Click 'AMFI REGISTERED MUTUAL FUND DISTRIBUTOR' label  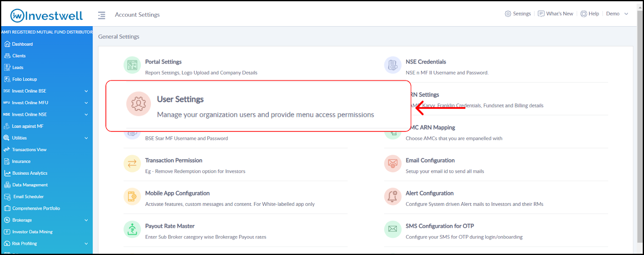(x=47, y=32)
